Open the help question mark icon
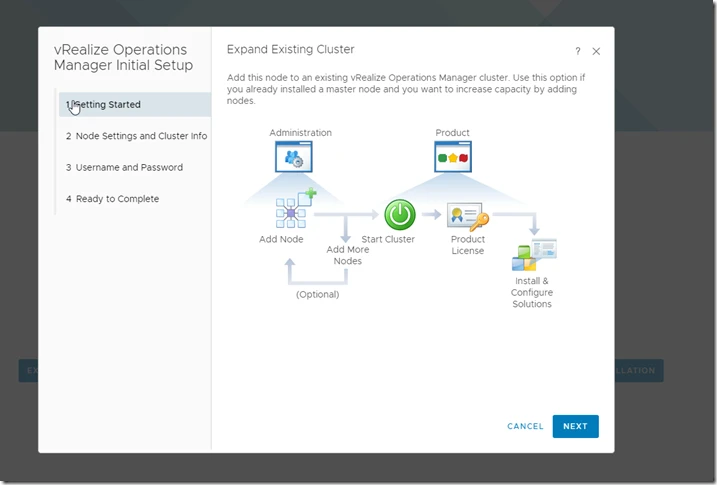This screenshot has width=717, height=485. pos(578,51)
